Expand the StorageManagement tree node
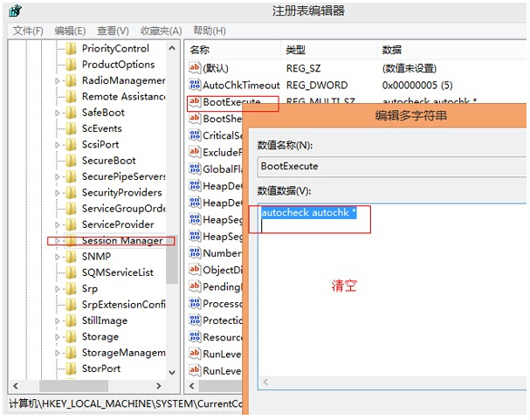Screen dimensions: 530x420 click(x=57, y=353)
